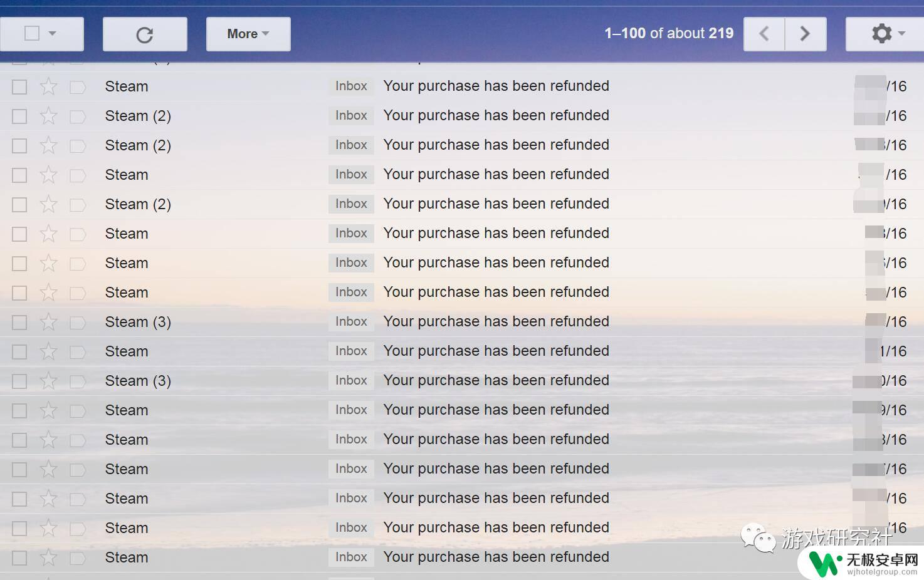Open the select-all dropdown arrow
This screenshot has height=580, width=924.
coord(53,33)
